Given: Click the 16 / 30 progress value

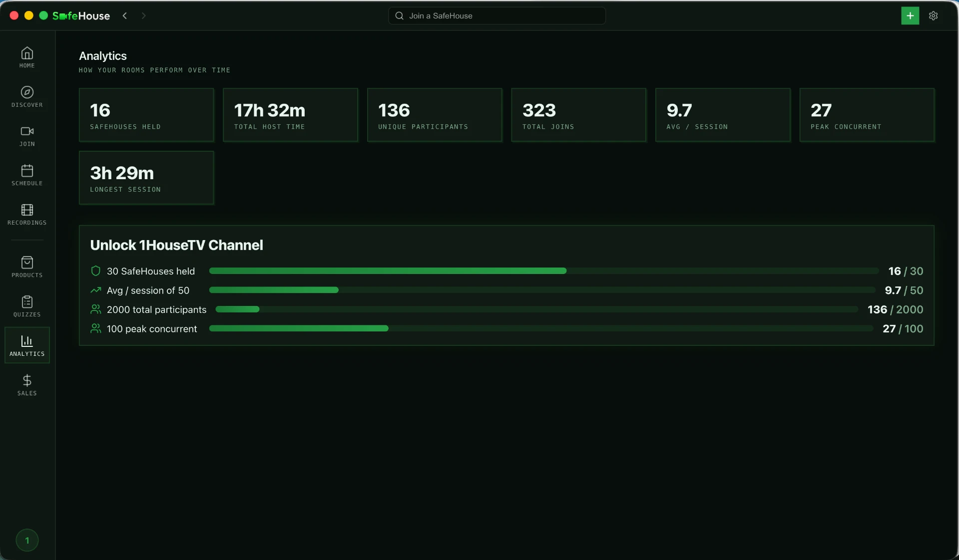Looking at the screenshot, I should point(906,271).
